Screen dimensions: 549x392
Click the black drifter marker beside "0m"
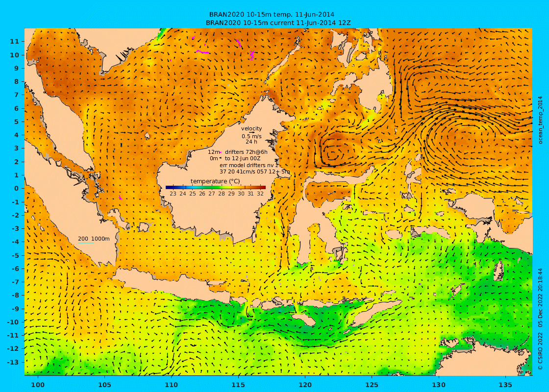point(221,159)
